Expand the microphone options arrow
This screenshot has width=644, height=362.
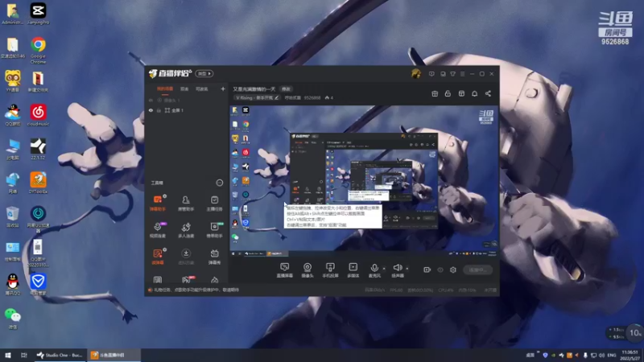(x=384, y=269)
